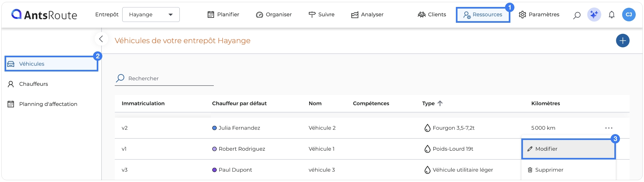This screenshot has width=644, height=182.
Task: Select the Analyser menu item
Action: click(367, 14)
